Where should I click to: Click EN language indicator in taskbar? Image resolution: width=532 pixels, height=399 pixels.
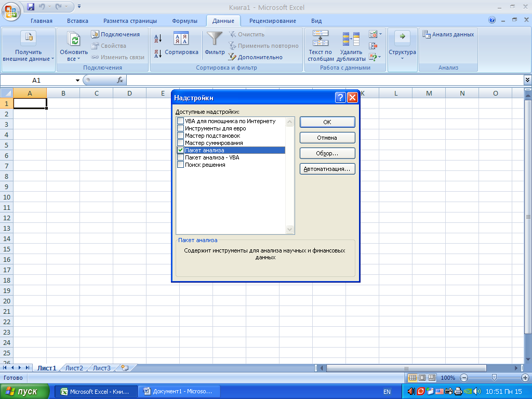[387, 392]
